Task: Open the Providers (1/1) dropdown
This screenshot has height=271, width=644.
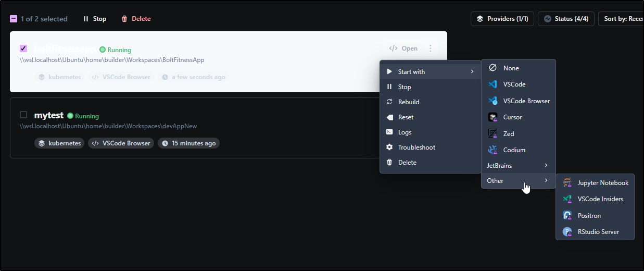Action: pos(502,19)
